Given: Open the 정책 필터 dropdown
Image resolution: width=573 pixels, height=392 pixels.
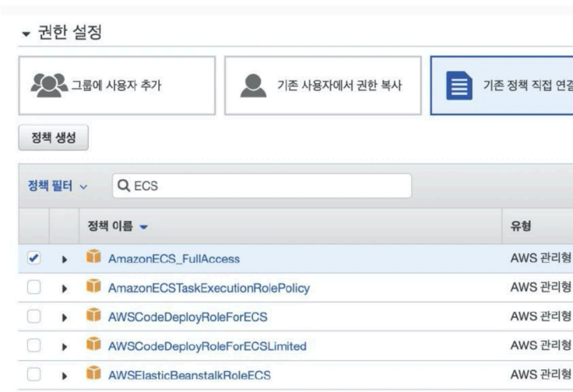Looking at the screenshot, I should pyautogui.click(x=58, y=186).
